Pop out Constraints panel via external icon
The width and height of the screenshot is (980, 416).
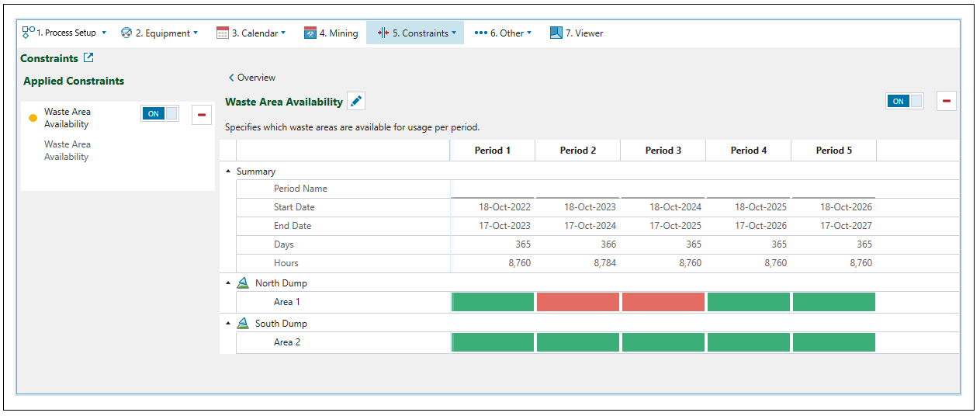pyautogui.click(x=88, y=58)
